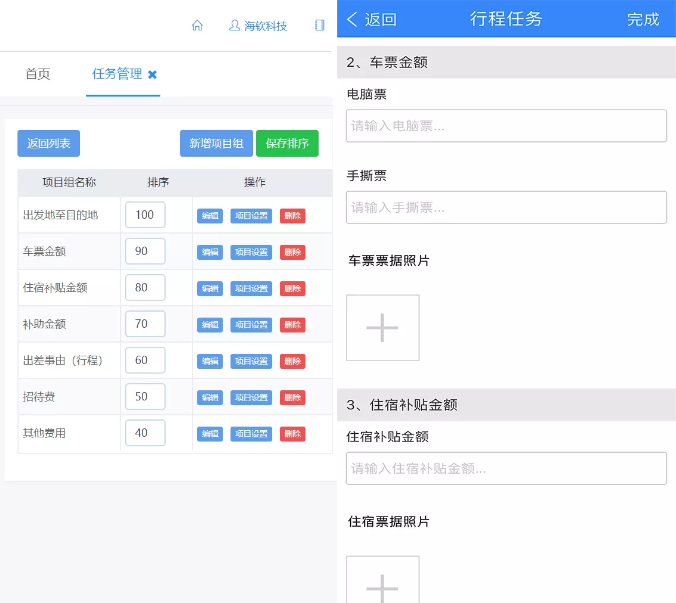
Task: Click the sort field showing 90
Action: point(145,251)
